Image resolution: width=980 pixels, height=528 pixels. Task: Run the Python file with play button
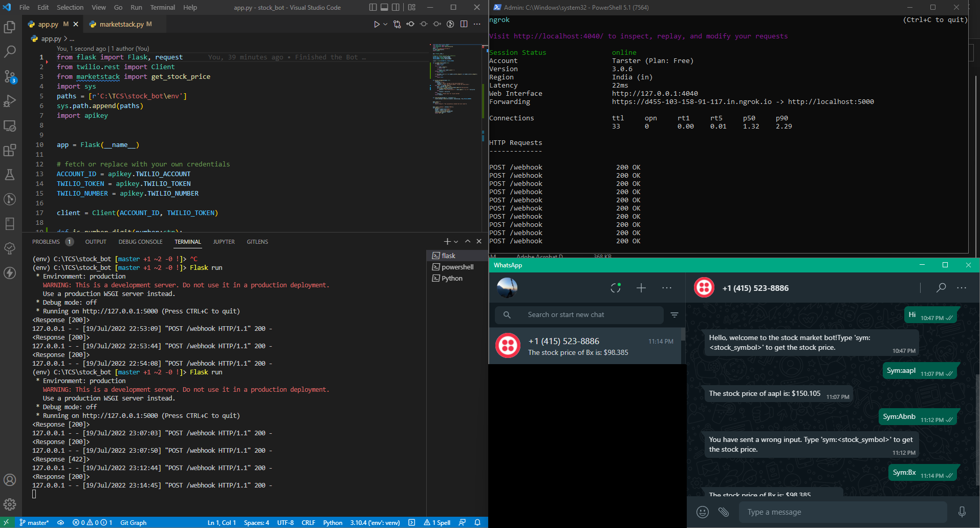[377, 24]
